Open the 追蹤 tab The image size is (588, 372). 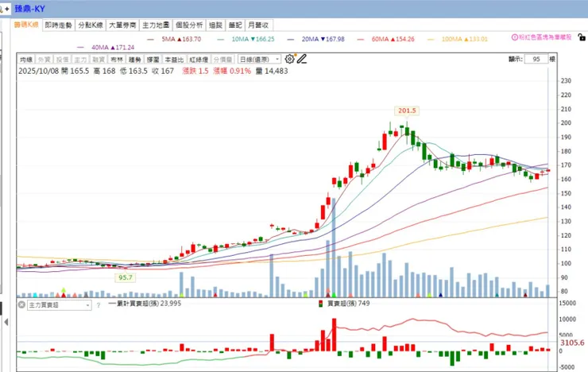215,25
